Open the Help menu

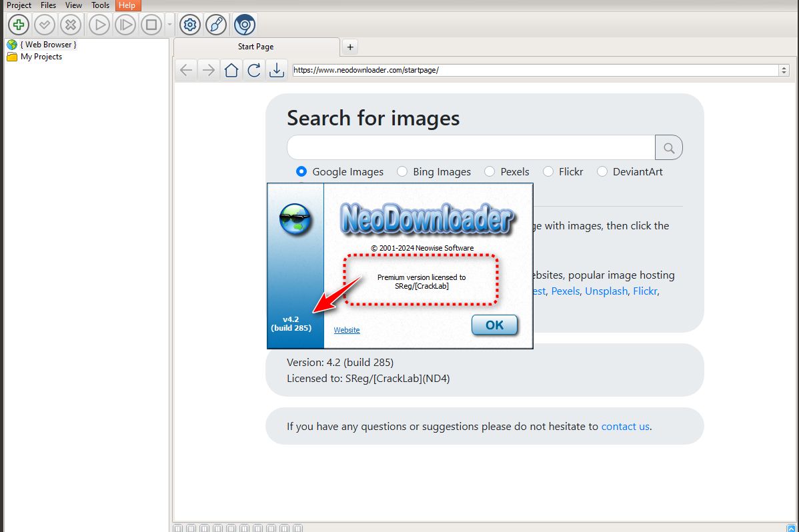click(x=127, y=5)
